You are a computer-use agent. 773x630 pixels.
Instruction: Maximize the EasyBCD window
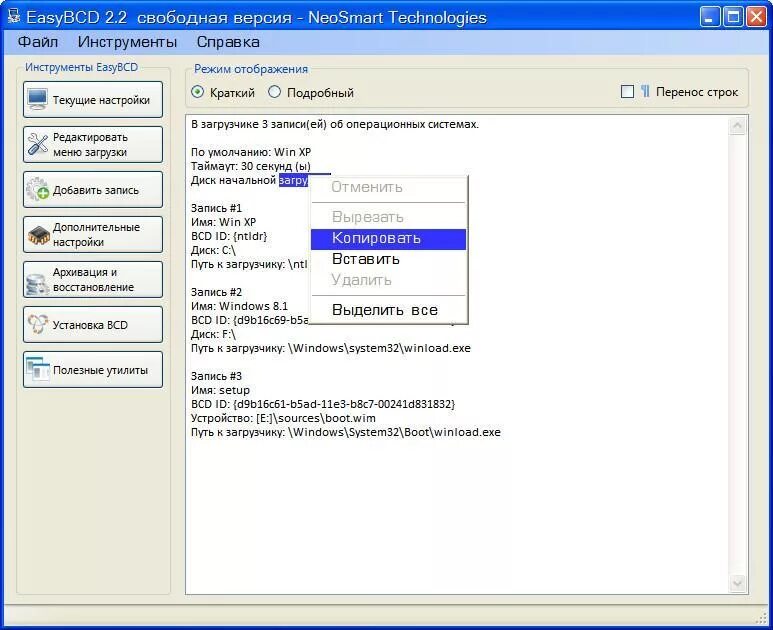pyautogui.click(x=733, y=17)
